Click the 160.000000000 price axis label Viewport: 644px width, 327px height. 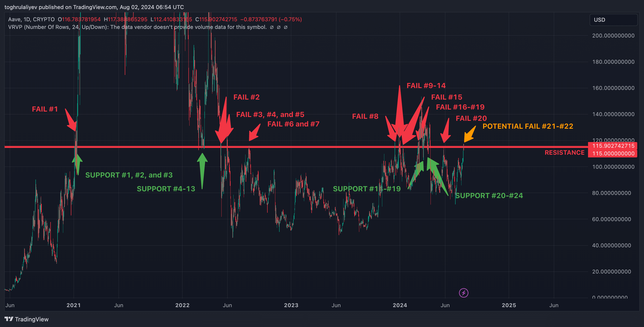[613, 88]
